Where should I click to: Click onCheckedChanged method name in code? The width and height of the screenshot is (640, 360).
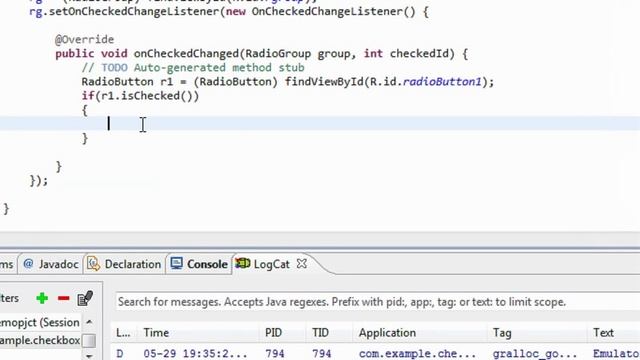[x=186, y=53]
